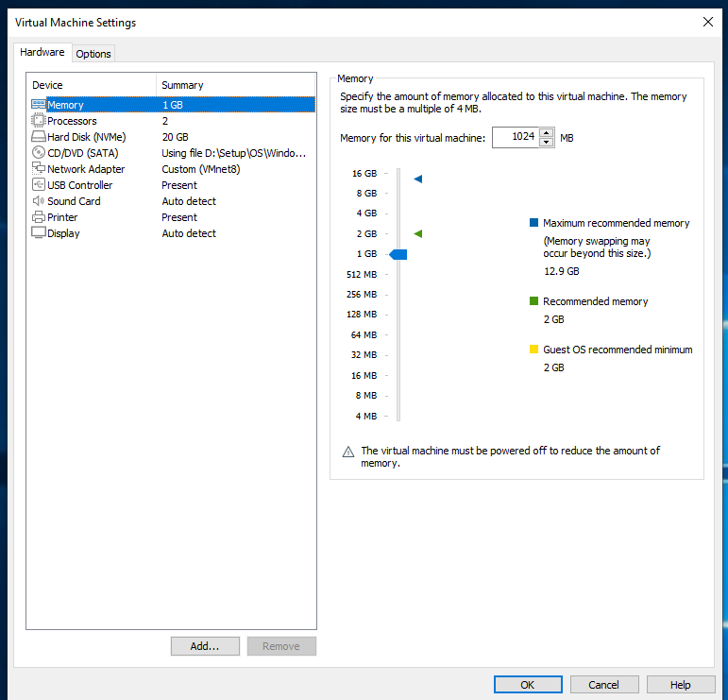Click the 2 GB slider label
Screen dimensions: 728x700
(x=366, y=233)
